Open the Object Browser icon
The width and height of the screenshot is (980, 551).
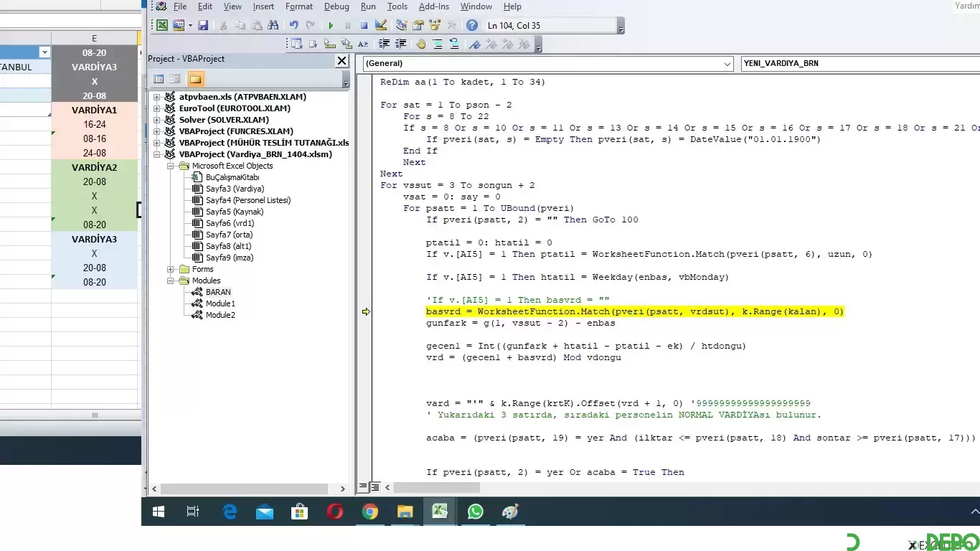click(434, 25)
